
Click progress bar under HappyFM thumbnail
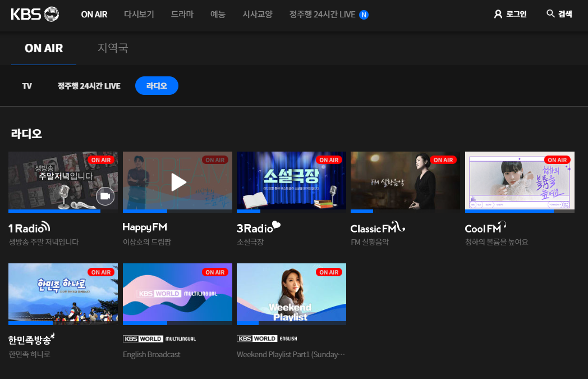177,211
